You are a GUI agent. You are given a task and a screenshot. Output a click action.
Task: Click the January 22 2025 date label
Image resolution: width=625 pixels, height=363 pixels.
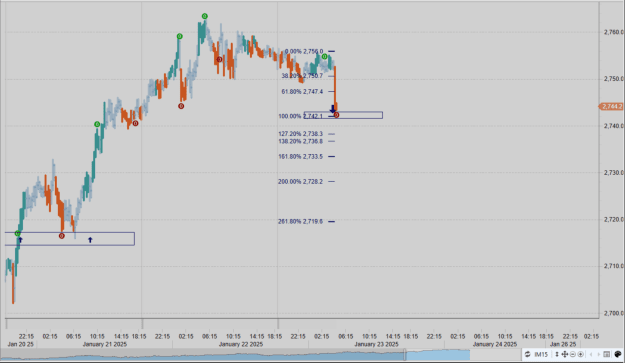[241, 344]
